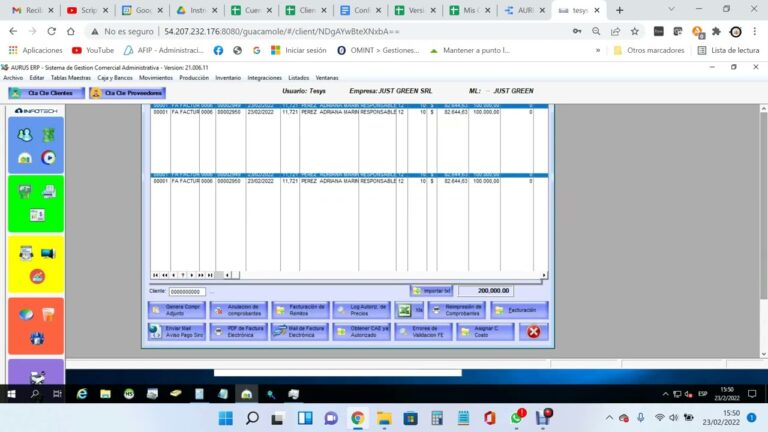Click the Facturación button
The height and width of the screenshot is (432, 768).
(519, 310)
